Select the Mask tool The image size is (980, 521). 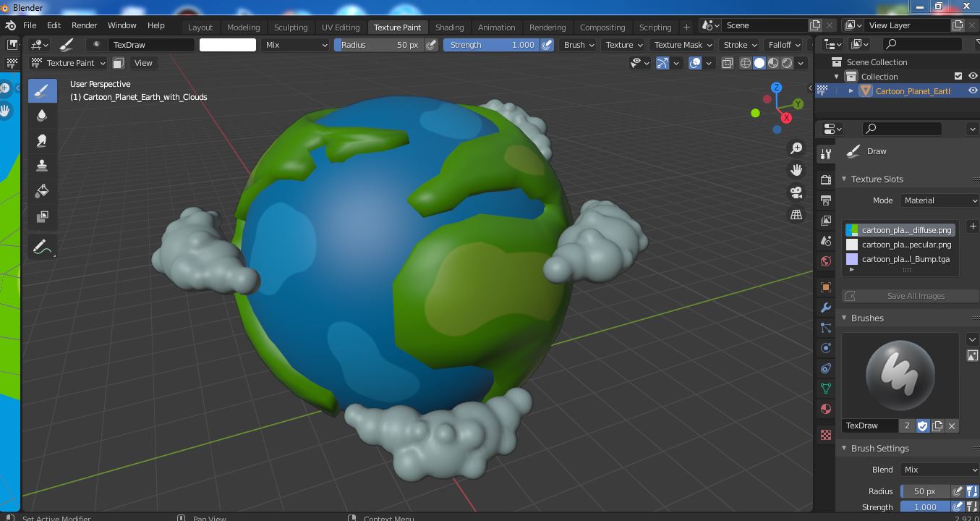coord(43,216)
